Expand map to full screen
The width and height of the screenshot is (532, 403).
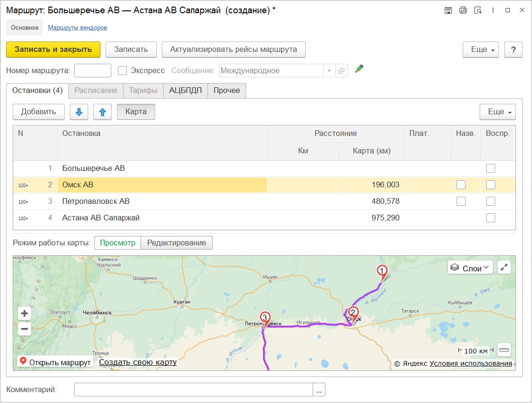(504, 267)
